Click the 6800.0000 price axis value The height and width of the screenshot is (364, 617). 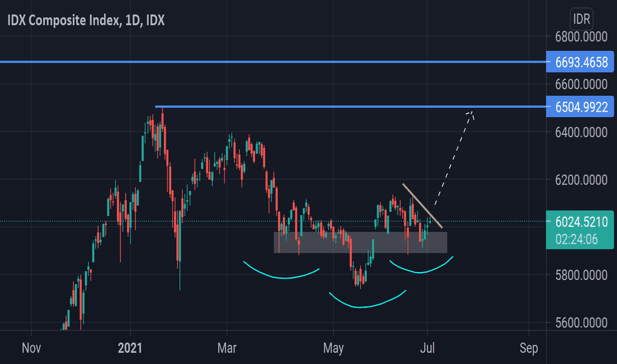581,37
